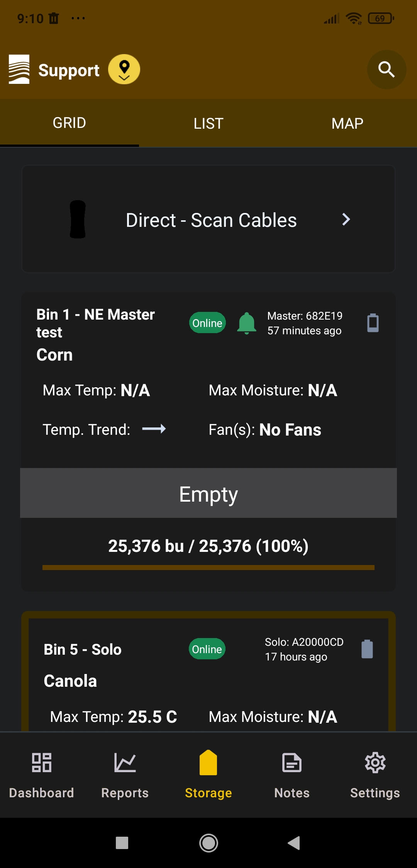Viewport: 417px width, 868px height.
Task: Expand Direct - Scan Cables chevron
Action: 346,220
